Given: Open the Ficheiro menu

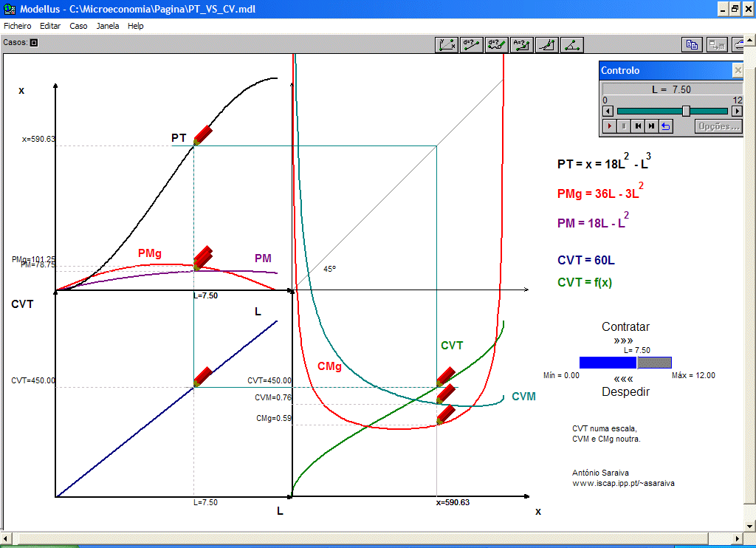Looking at the screenshot, I should 18,26.
